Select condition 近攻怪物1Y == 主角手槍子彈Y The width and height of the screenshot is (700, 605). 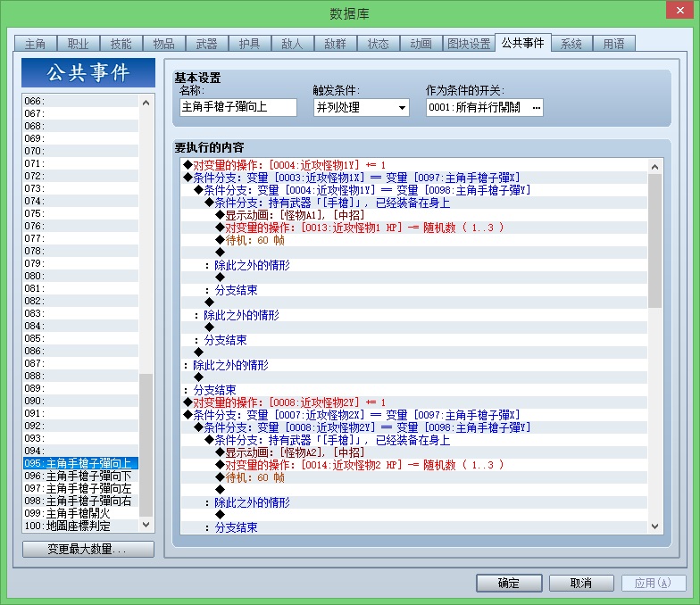pos(414,190)
